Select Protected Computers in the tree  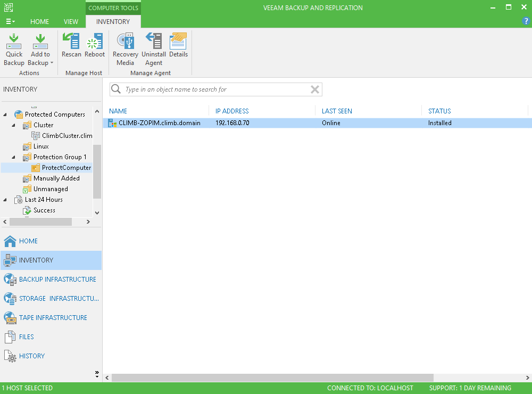(x=55, y=114)
